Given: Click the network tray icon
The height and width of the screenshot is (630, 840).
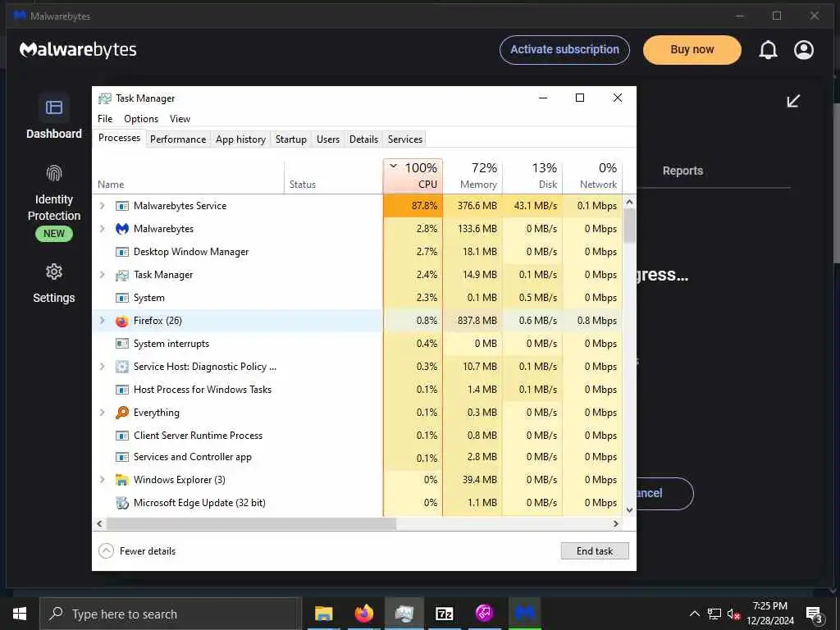Looking at the screenshot, I should (714, 614).
